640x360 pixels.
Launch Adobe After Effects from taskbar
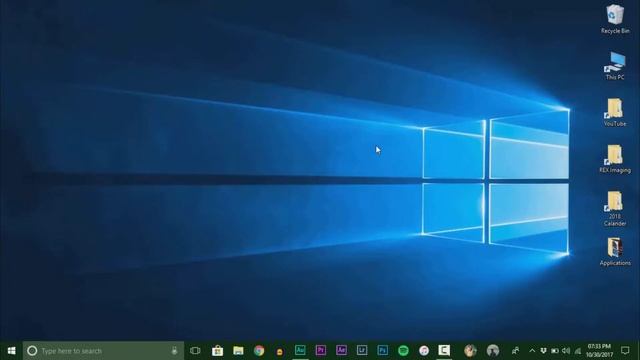341,350
